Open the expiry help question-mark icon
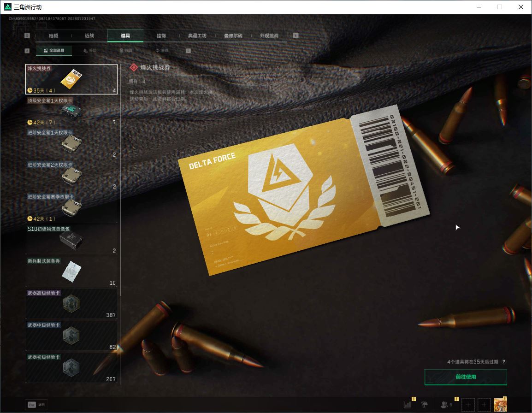The width and height of the screenshot is (532, 413). coord(503,362)
